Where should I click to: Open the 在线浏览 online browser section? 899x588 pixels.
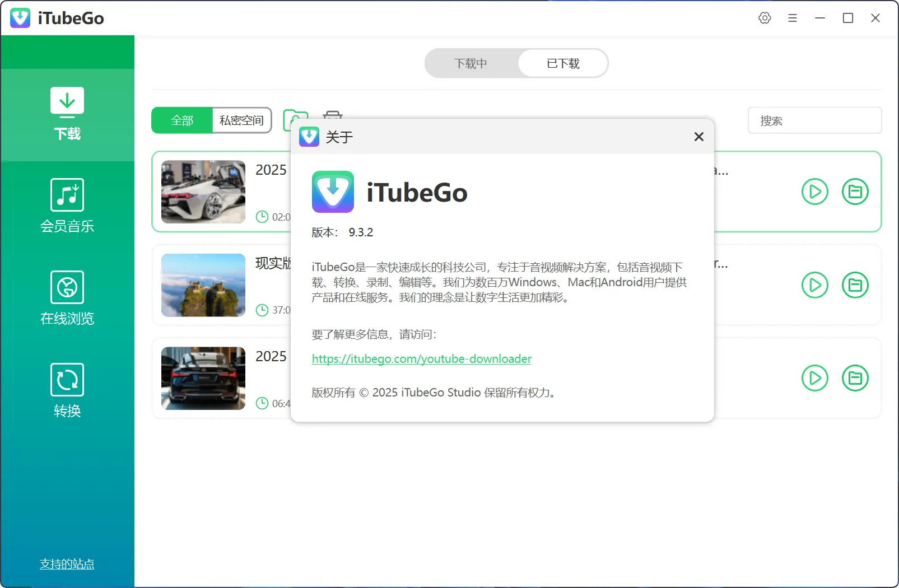(67, 298)
